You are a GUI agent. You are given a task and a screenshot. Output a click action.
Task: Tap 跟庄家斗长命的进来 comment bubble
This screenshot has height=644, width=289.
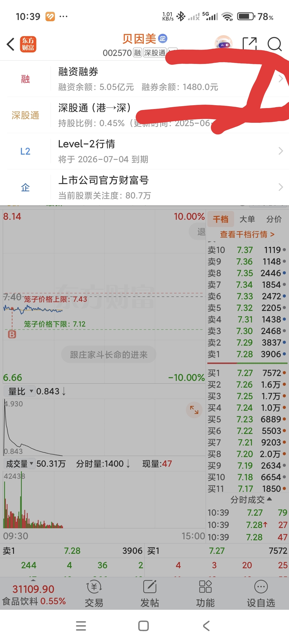coord(109,355)
